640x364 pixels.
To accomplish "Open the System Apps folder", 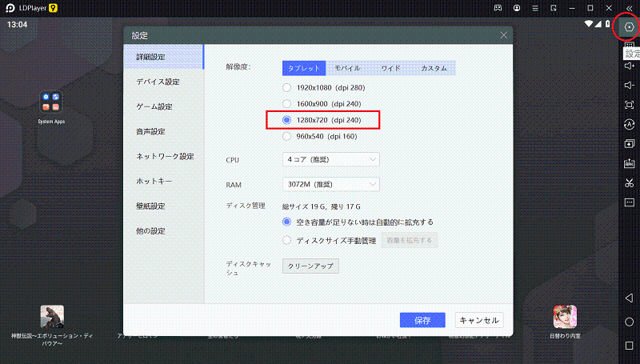I will [50, 102].
